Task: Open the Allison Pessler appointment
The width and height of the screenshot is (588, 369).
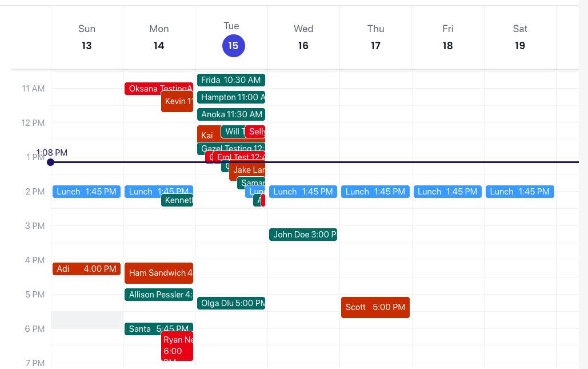Action: tap(159, 295)
